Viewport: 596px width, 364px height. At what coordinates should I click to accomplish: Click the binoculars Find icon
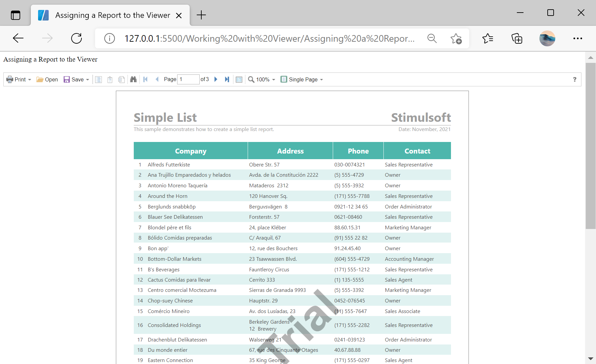tap(133, 79)
